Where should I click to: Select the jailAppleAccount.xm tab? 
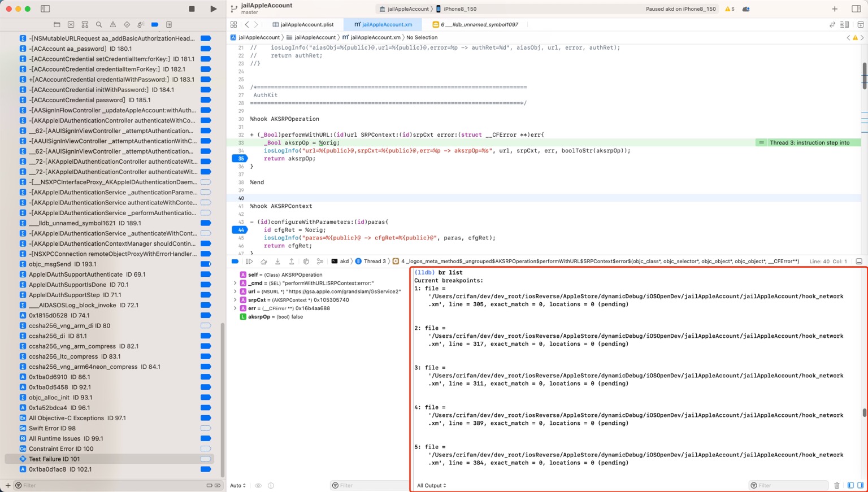383,25
